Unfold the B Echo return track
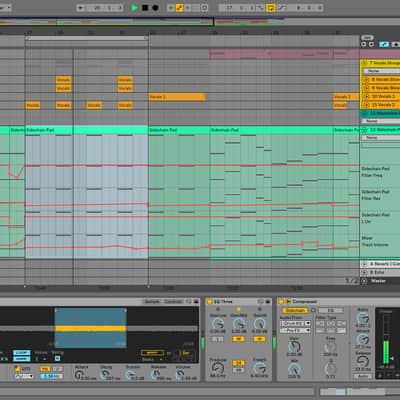 point(364,272)
